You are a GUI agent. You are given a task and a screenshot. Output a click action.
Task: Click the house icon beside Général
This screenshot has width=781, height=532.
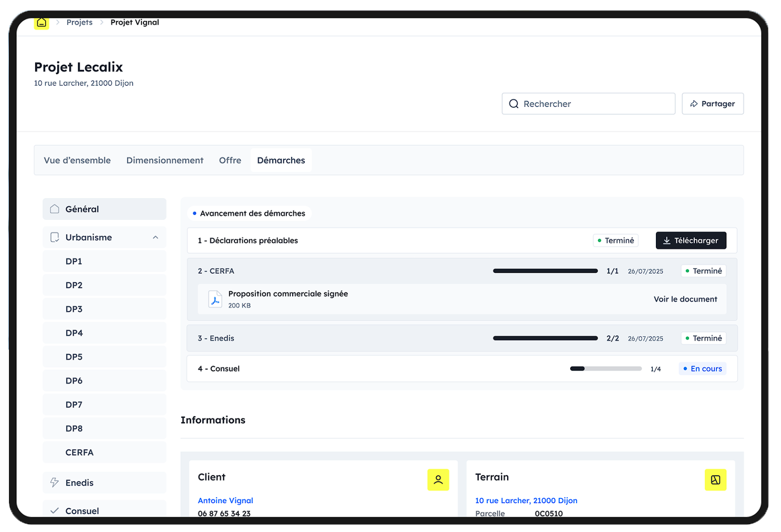(55, 209)
